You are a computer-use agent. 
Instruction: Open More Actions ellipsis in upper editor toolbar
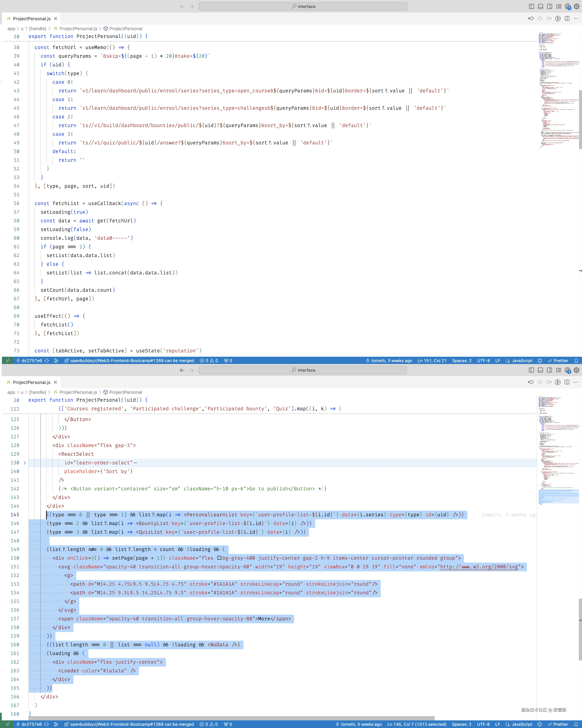click(576, 19)
